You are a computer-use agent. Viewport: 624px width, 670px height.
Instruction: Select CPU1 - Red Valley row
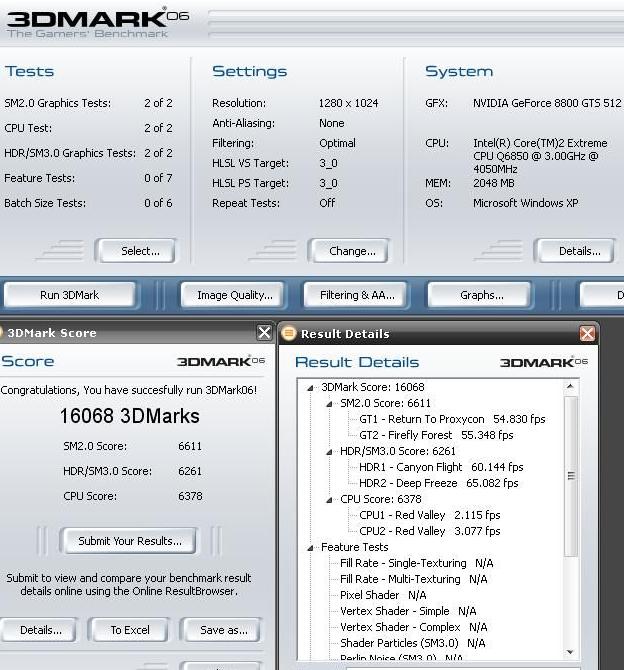(x=430, y=515)
